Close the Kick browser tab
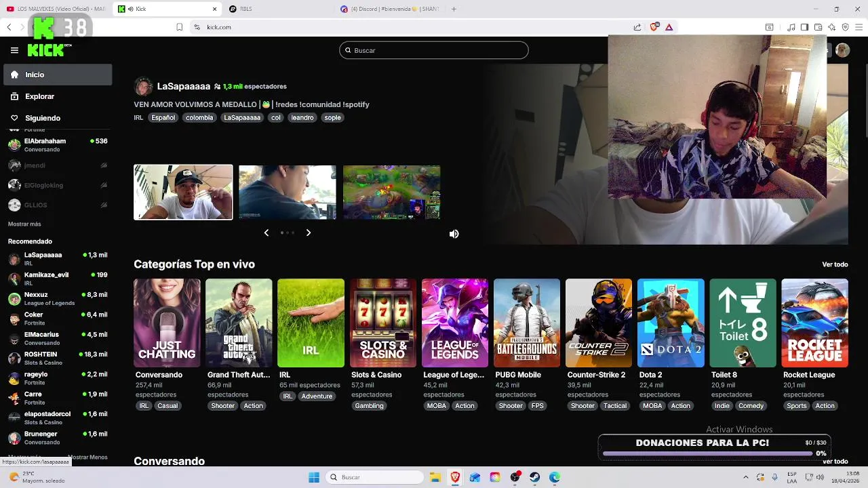The image size is (868, 488). coord(215,9)
